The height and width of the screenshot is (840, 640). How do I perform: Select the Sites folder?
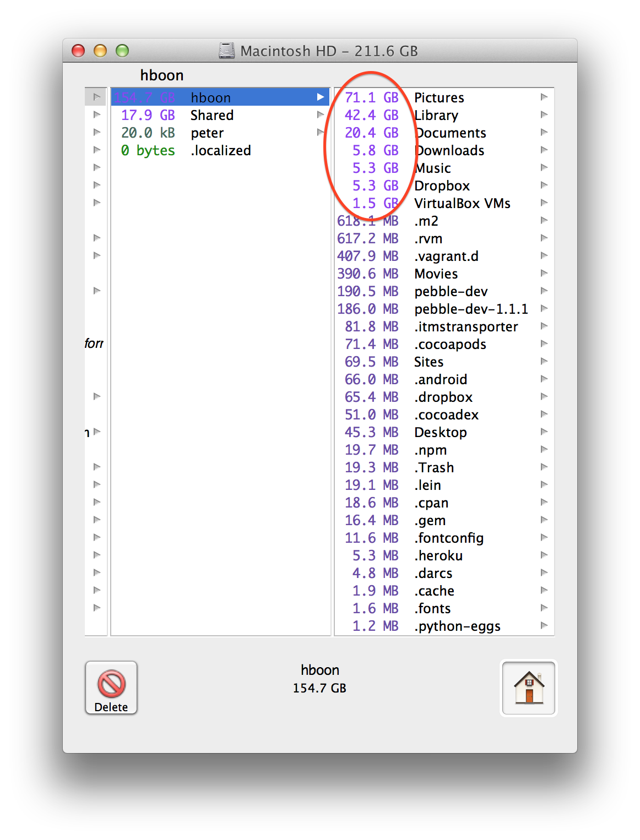click(444, 362)
